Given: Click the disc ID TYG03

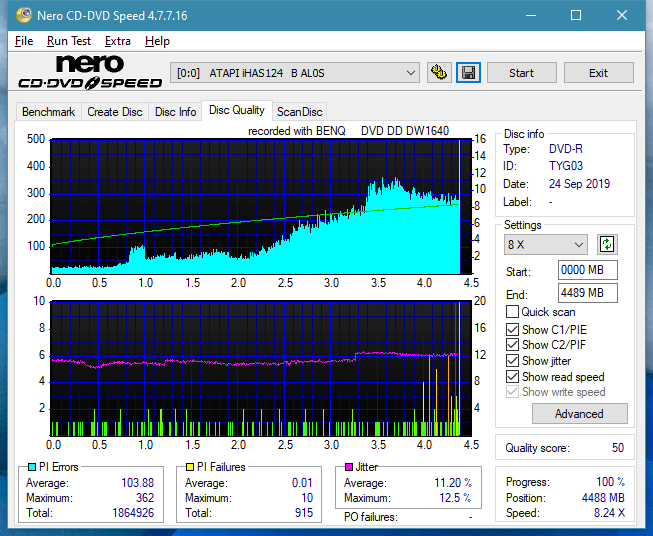Looking at the screenshot, I should pyautogui.click(x=566, y=166).
